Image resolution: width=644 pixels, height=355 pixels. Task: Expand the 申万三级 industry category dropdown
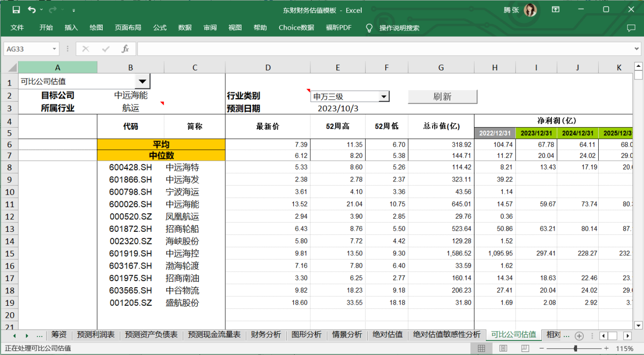(x=384, y=97)
